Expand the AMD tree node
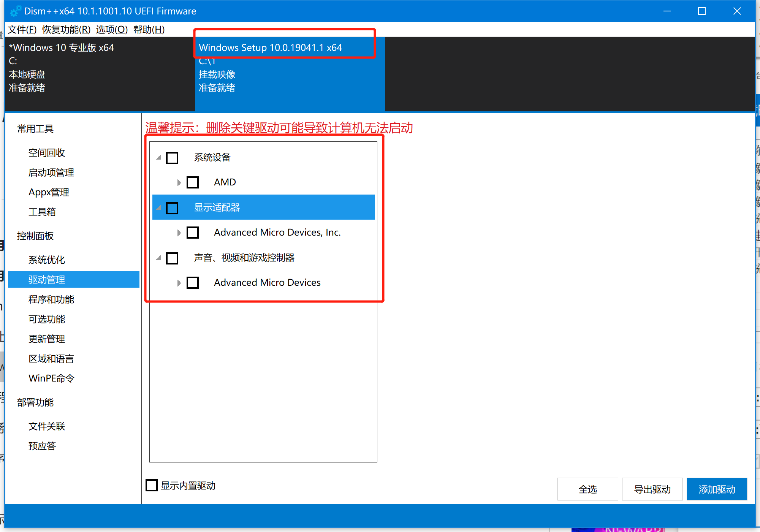Screen dimensions: 760x532 179,182
